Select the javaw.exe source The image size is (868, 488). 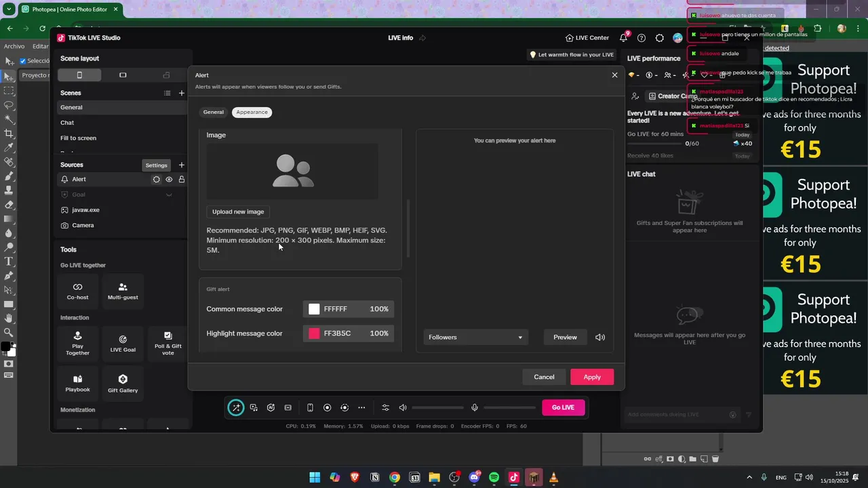point(122,210)
